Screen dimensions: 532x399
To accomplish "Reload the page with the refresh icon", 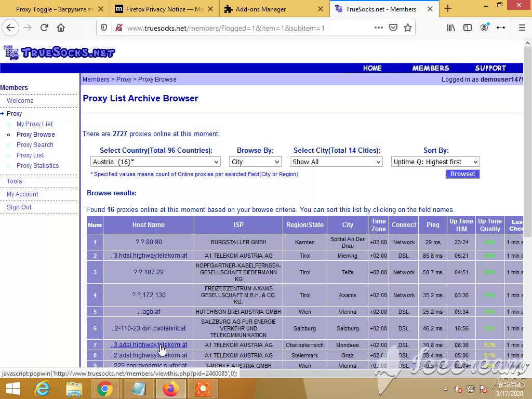I will click(x=44, y=28).
